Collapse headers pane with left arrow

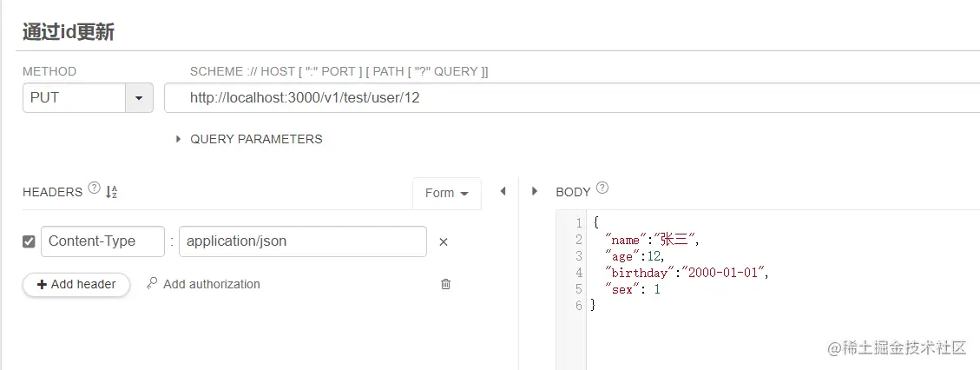[x=503, y=192]
